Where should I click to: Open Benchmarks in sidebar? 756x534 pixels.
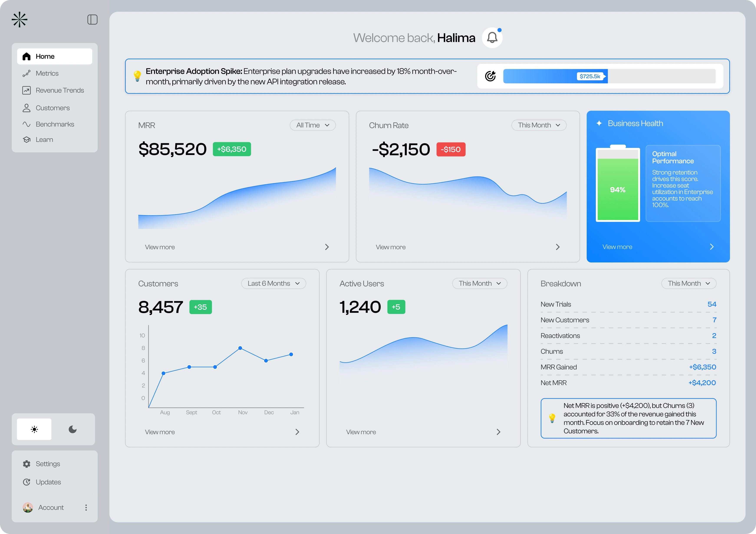point(55,124)
